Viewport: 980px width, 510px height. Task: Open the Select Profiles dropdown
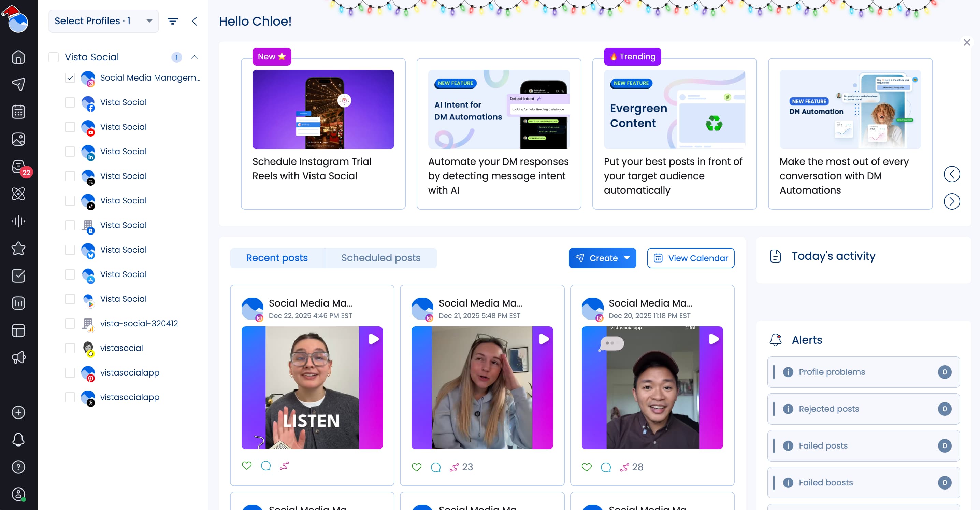(x=103, y=21)
